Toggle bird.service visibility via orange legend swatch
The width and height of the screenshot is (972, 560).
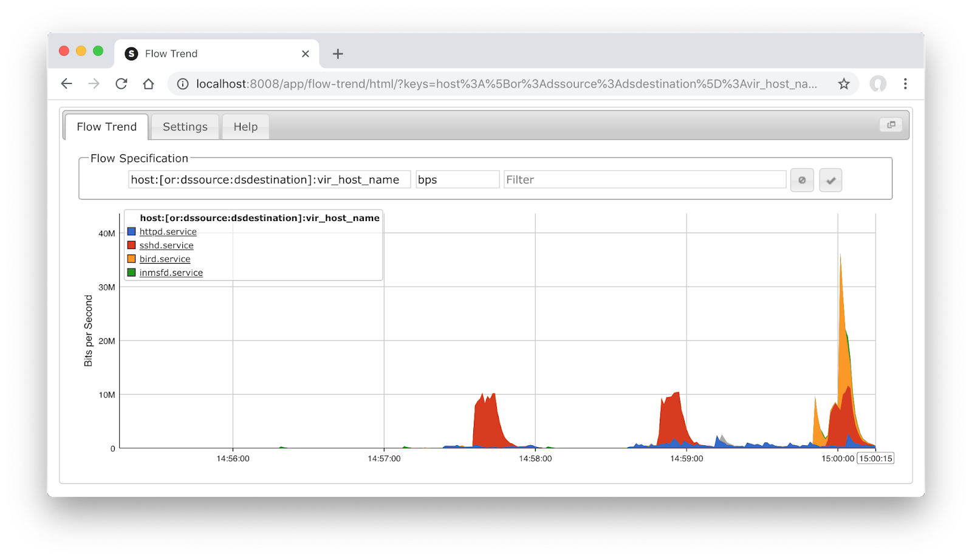coord(130,258)
